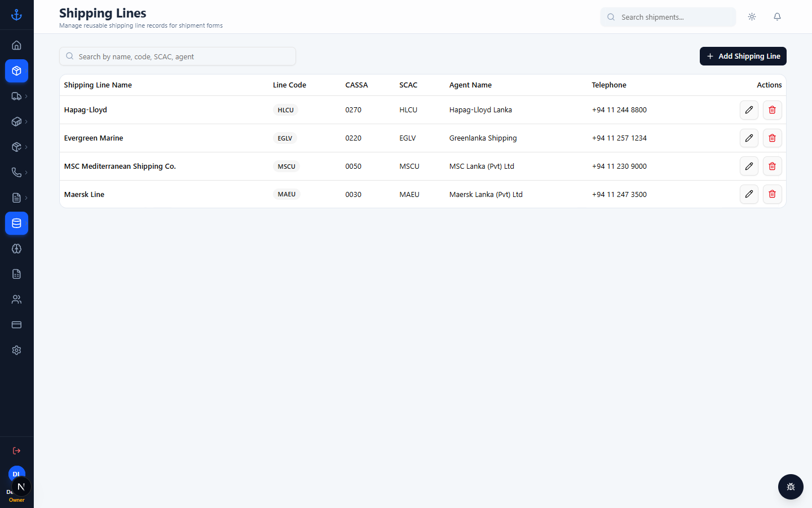Click telephone +94 11 230 9000
Image resolution: width=812 pixels, height=508 pixels.
coord(619,167)
